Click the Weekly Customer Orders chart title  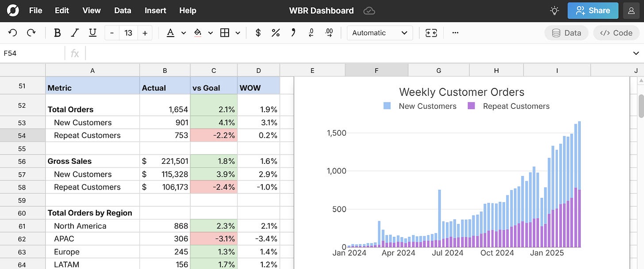click(x=462, y=92)
